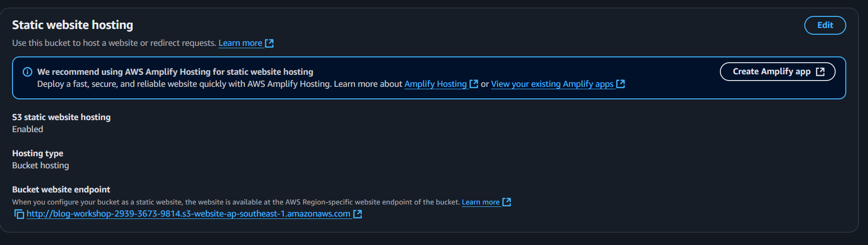Click the Edit button for static website hosting
This screenshot has height=245, width=868.
click(x=825, y=26)
